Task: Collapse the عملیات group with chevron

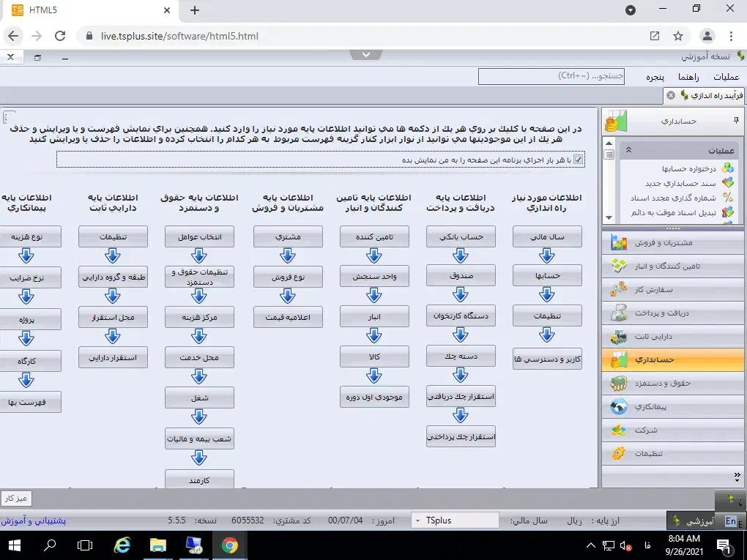Action: point(628,150)
